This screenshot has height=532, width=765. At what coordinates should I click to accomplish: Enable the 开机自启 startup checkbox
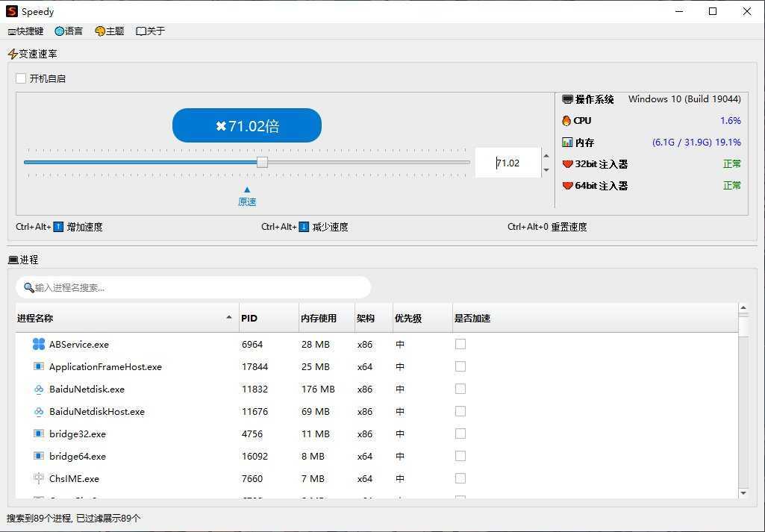pyautogui.click(x=20, y=78)
